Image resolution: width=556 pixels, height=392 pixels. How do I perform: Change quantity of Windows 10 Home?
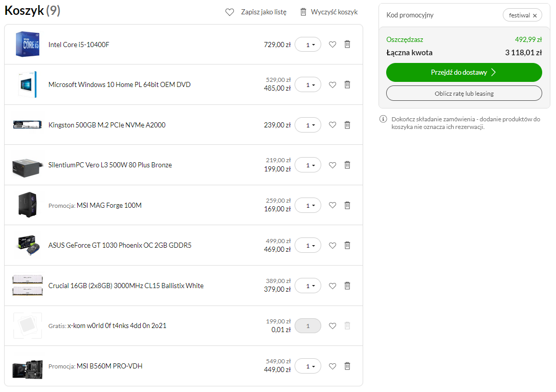point(308,85)
